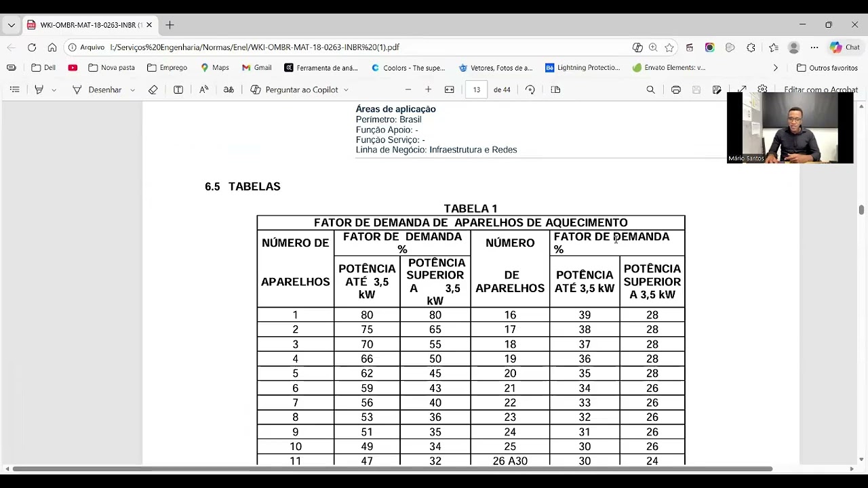
Task: Open the browser settings and more menu
Action: [x=814, y=47]
